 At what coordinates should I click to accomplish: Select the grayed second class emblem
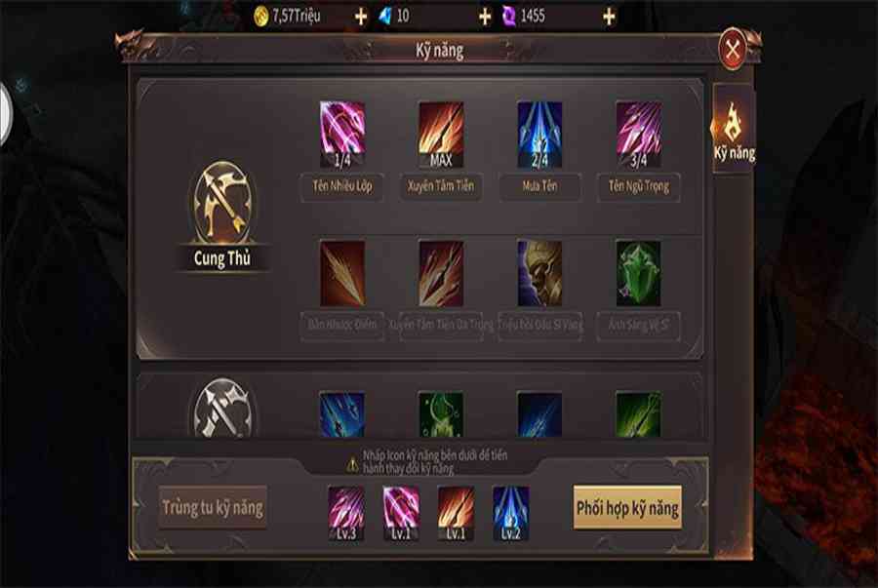222,409
